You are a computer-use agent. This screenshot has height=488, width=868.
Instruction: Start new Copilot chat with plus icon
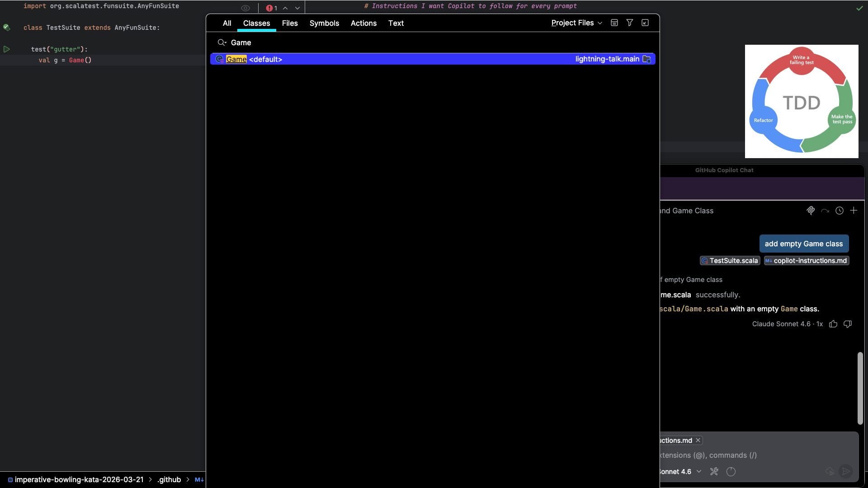[854, 211]
